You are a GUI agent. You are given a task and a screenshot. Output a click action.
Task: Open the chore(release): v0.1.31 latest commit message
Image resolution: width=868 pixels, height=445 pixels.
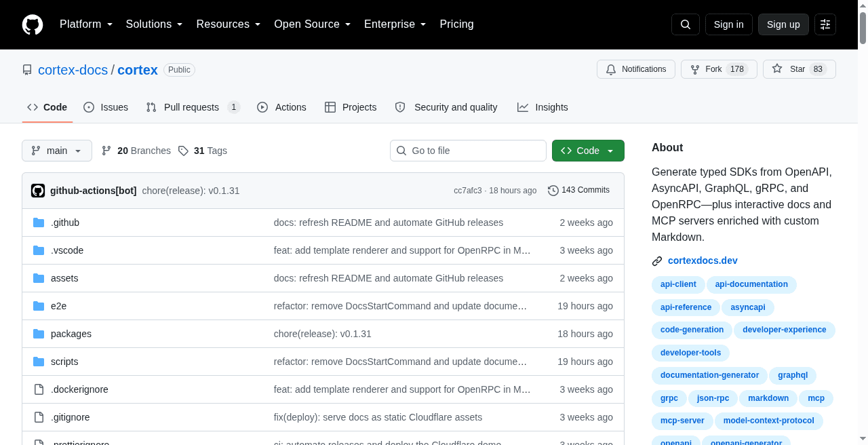[191, 191]
